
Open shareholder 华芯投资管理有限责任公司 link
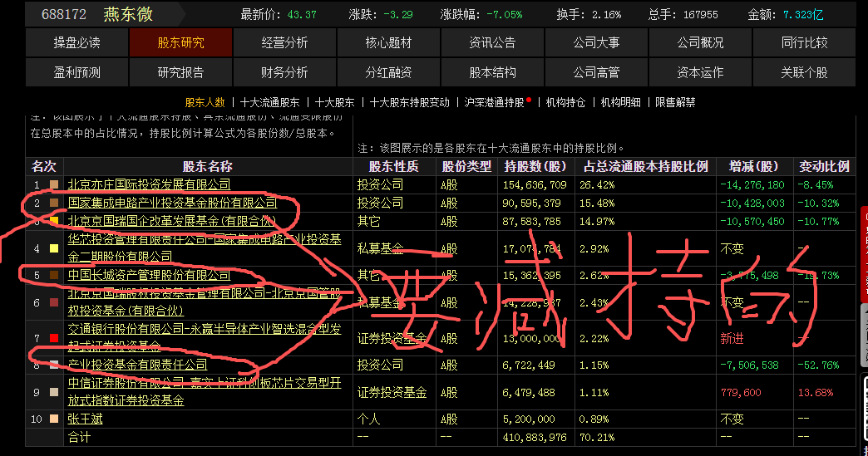(205, 248)
